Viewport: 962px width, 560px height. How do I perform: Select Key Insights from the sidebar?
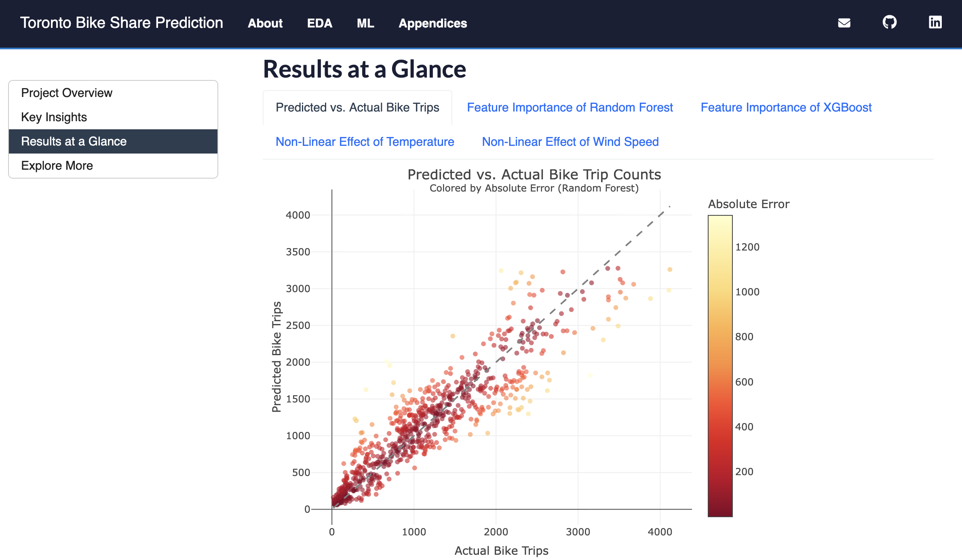point(54,117)
